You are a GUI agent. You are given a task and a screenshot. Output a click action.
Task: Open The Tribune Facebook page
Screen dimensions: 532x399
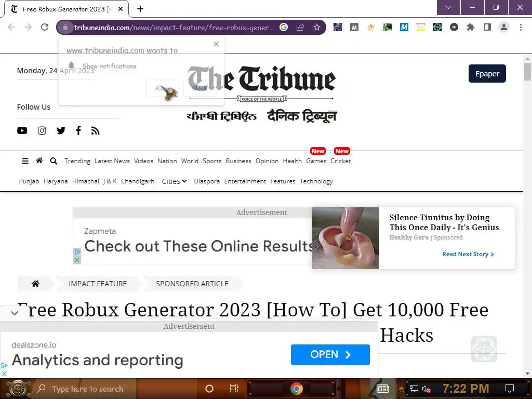click(x=78, y=130)
